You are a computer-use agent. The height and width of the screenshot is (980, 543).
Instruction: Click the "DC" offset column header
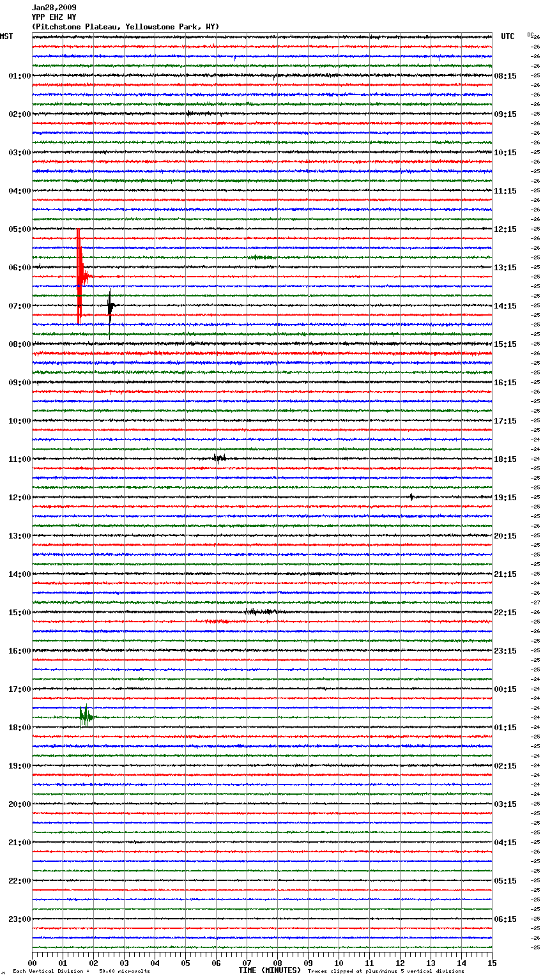pos(530,34)
